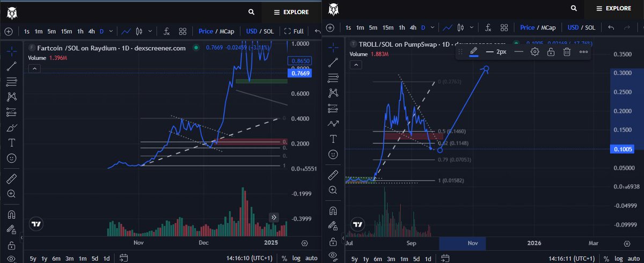
Task: Select zoom in tool in right window
Action: click(333, 189)
